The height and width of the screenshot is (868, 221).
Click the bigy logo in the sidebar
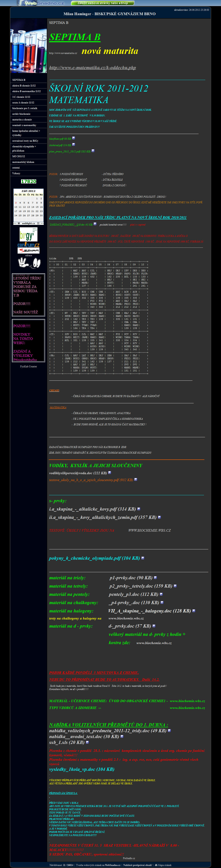coord(28,234)
